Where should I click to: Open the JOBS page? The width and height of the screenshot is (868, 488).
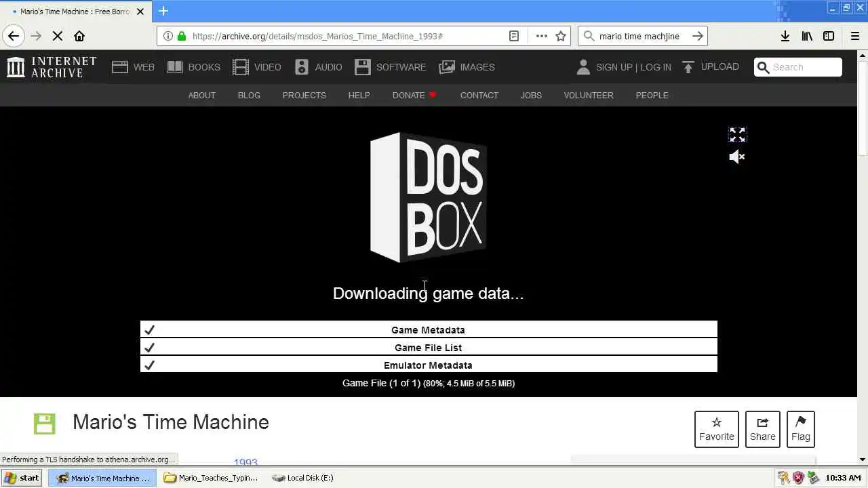point(531,96)
